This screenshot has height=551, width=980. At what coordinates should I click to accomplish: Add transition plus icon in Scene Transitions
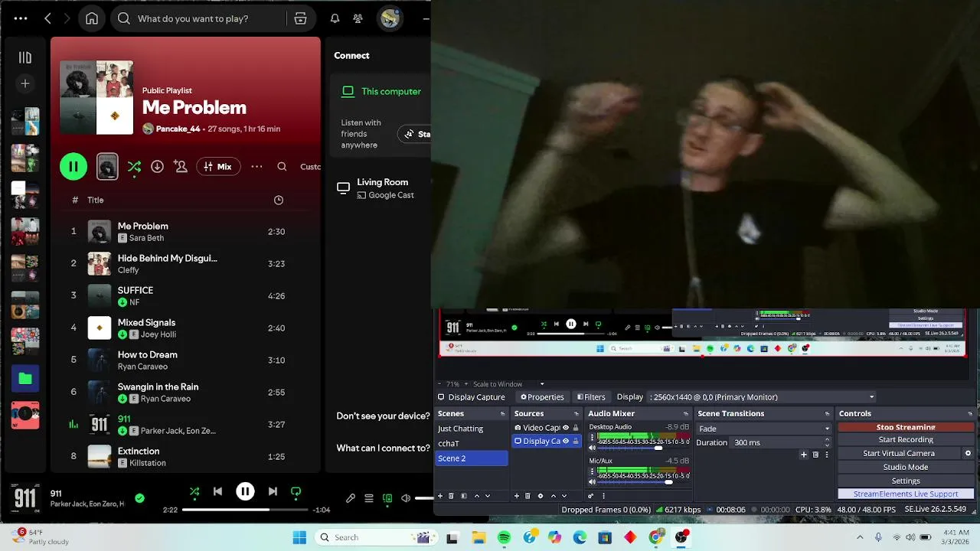803,455
